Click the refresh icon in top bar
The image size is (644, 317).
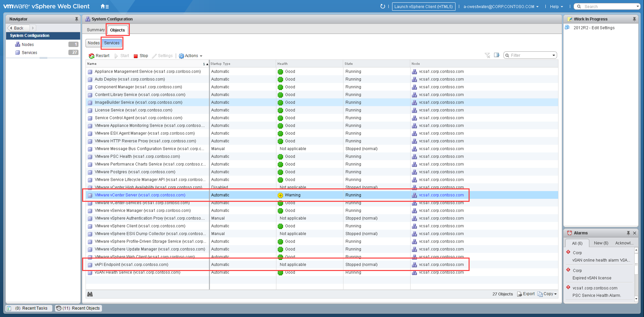point(382,6)
